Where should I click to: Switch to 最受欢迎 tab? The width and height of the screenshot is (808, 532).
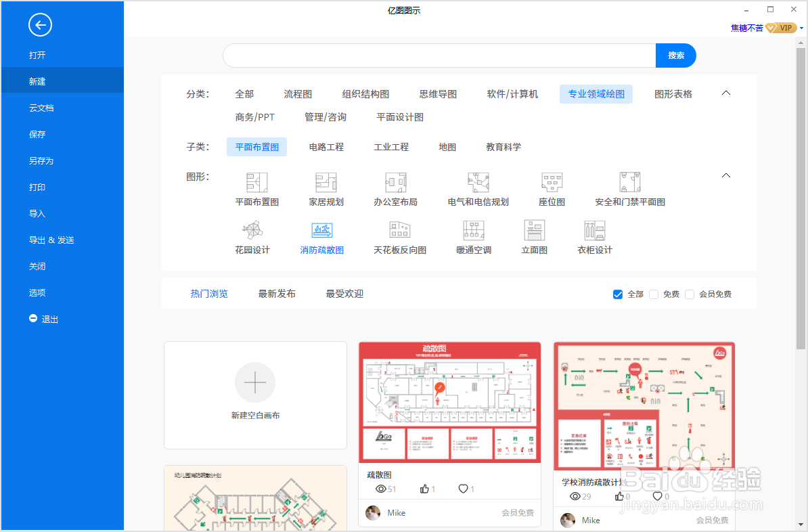[344, 294]
